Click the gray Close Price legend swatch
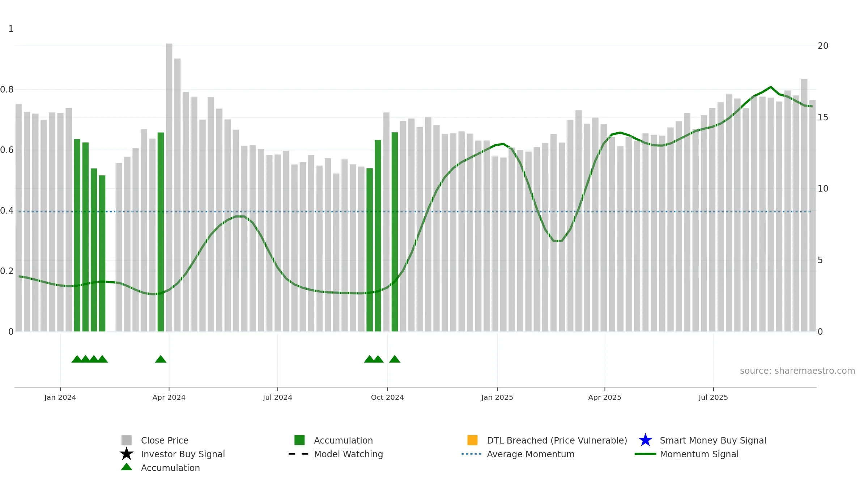 coord(127,440)
